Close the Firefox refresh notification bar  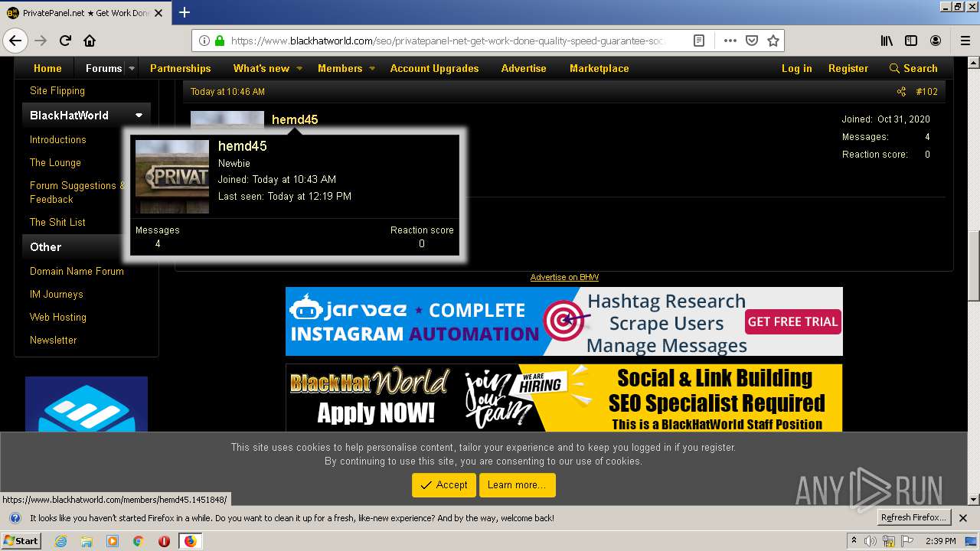[x=963, y=518]
